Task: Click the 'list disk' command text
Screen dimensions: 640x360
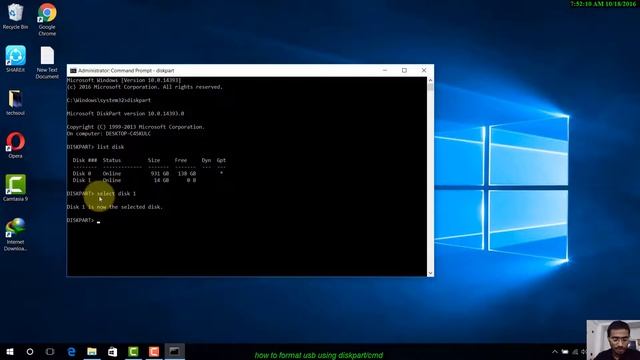Action: click(x=110, y=147)
